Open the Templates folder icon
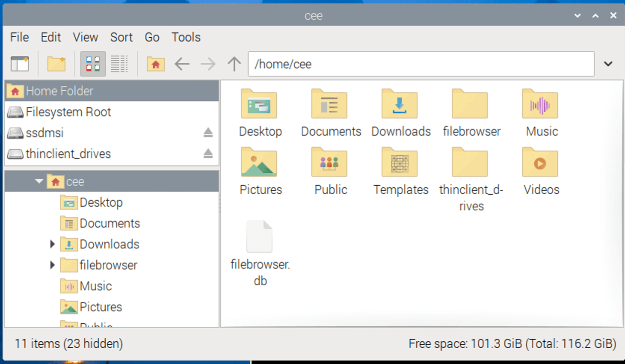The image size is (625, 364). [399, 163]
